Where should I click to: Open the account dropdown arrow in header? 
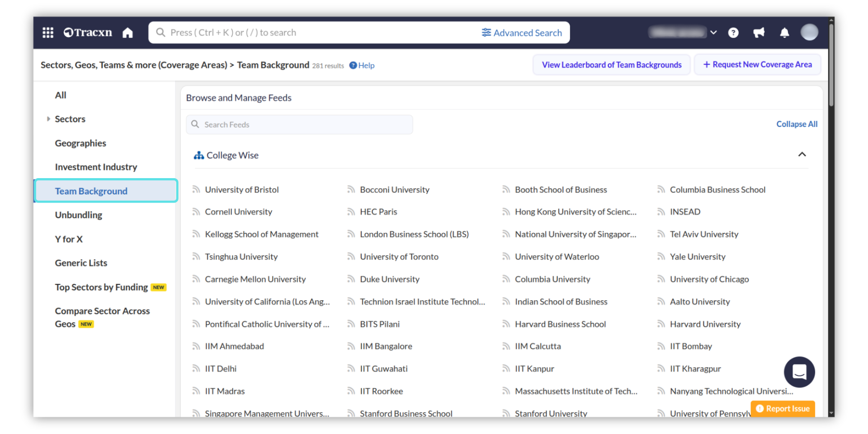click(713, 33)
